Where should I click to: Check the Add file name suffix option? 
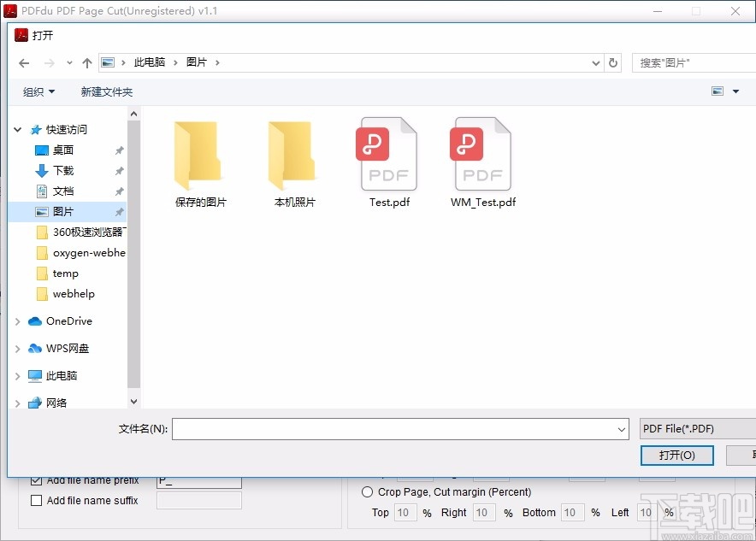point(38,501)
